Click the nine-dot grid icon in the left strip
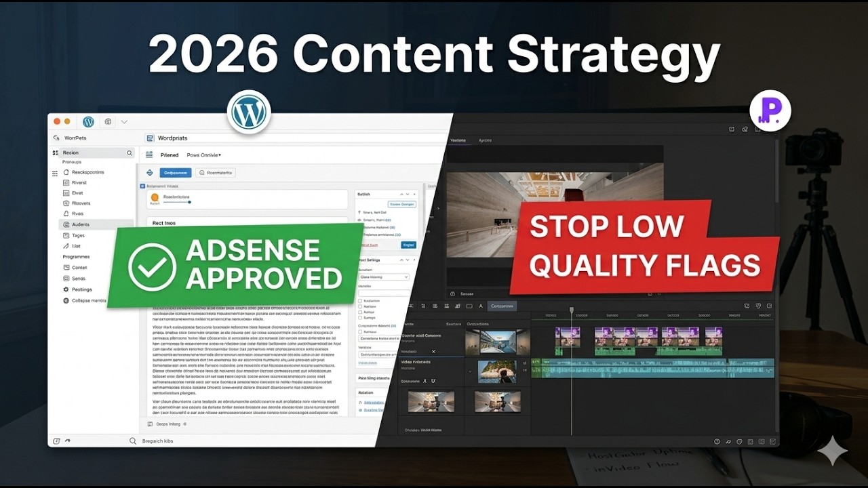 pyautogui.click(x=55, y=174)
